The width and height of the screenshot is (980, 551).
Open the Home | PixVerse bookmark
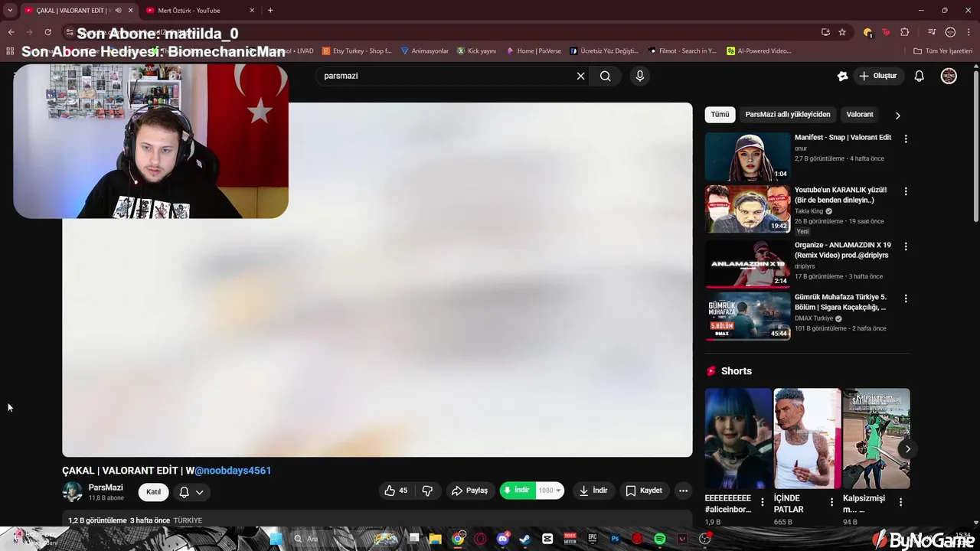[534, 51]
